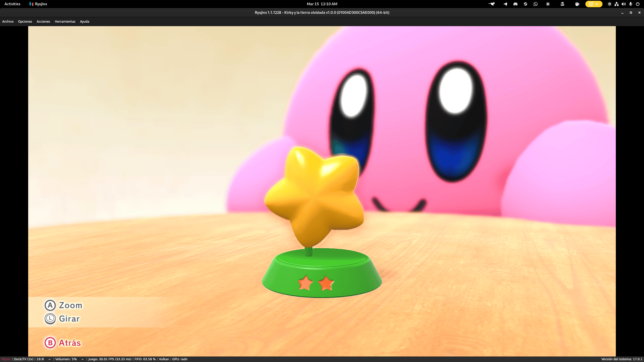Click the date and time clock
Screen dimensions: 644x362
pyautogui.click(x=322, y=4)
